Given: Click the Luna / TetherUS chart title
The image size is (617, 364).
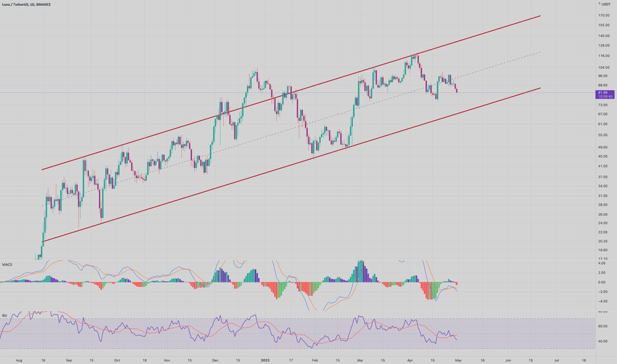Looking at the screenshot, I should point(26,5).
